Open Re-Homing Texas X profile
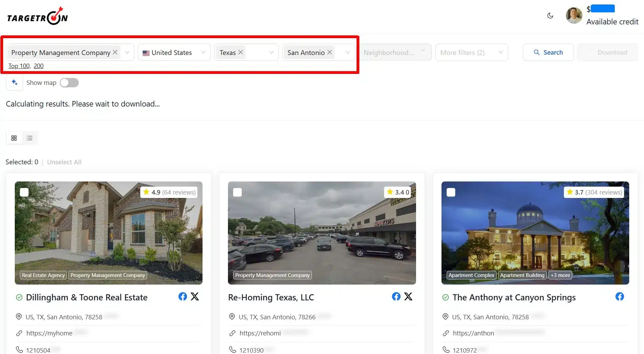This screenshot has width=644, height=354. tap(408, 297)
